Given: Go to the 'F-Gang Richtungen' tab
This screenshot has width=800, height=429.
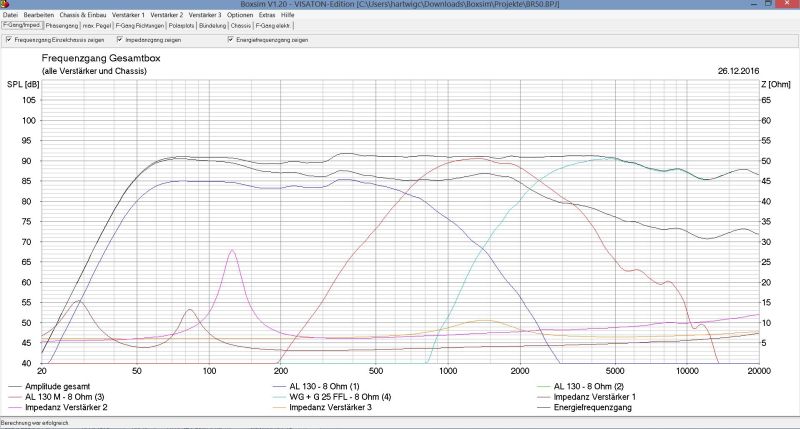Looking at the screenshot, I should pyautogui.click(x=139, y=26).
